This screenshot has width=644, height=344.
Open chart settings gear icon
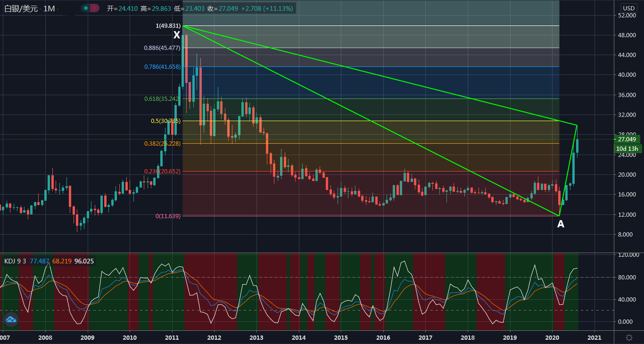629,337
